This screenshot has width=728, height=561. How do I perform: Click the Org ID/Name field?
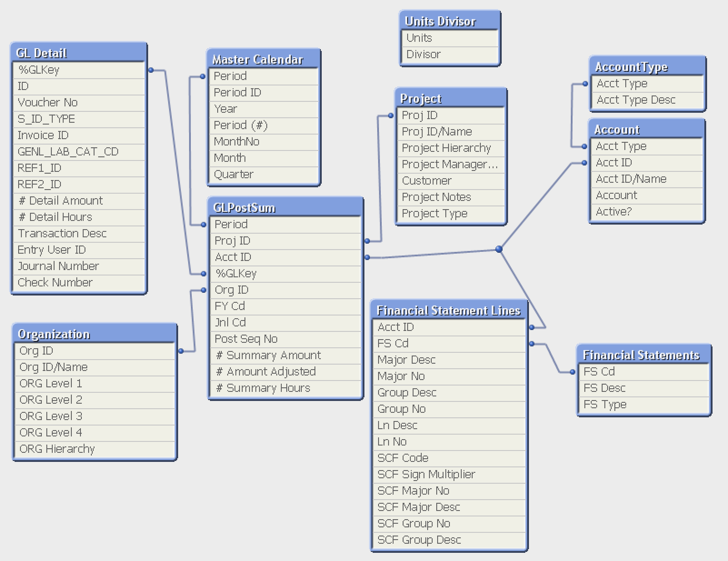(x=94, y=367)
